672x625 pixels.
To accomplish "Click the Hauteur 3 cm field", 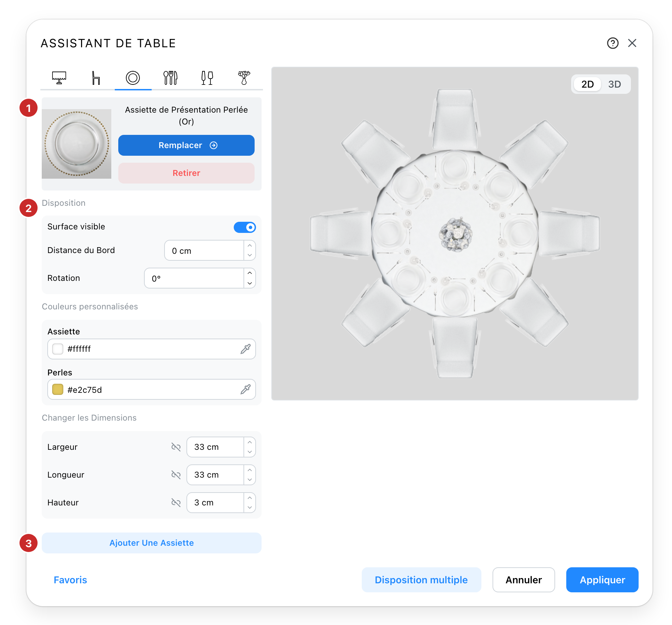I will point(215,503).
